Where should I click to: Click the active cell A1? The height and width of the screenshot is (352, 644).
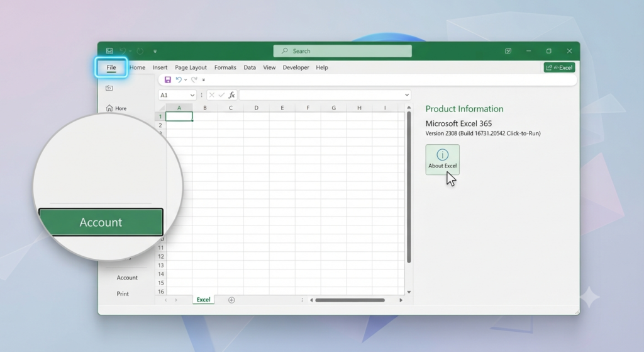(x=179, y=116)
